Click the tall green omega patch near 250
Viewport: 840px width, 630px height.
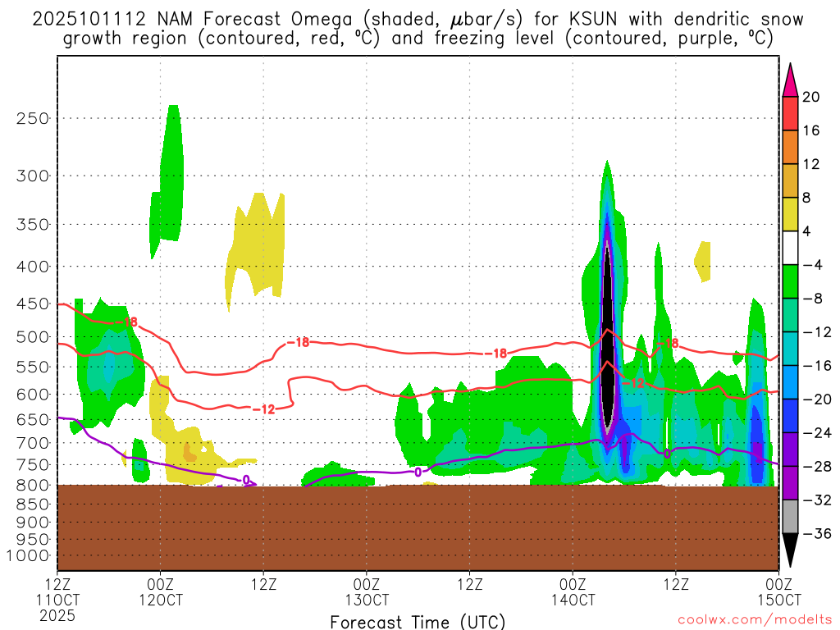click(171, 171)
